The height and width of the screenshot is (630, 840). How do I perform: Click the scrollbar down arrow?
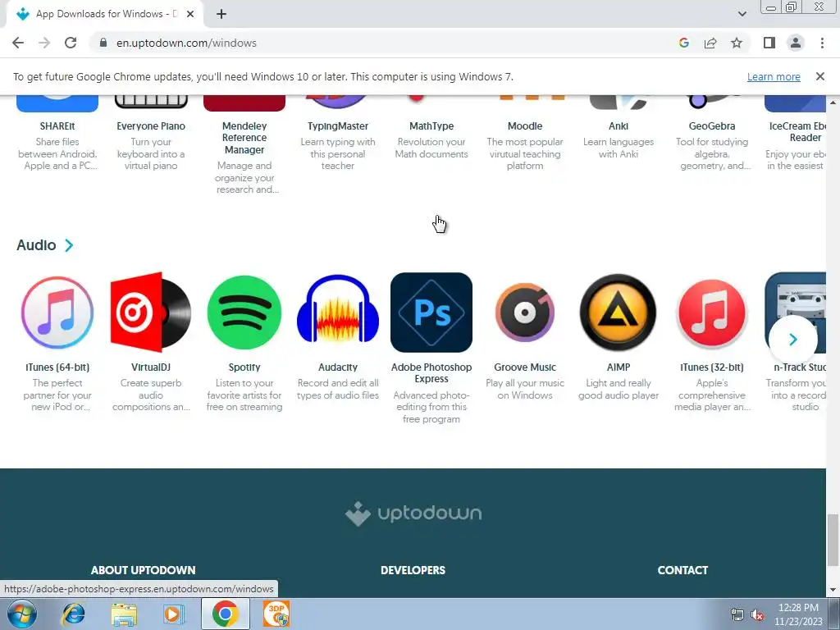(833, 590)
